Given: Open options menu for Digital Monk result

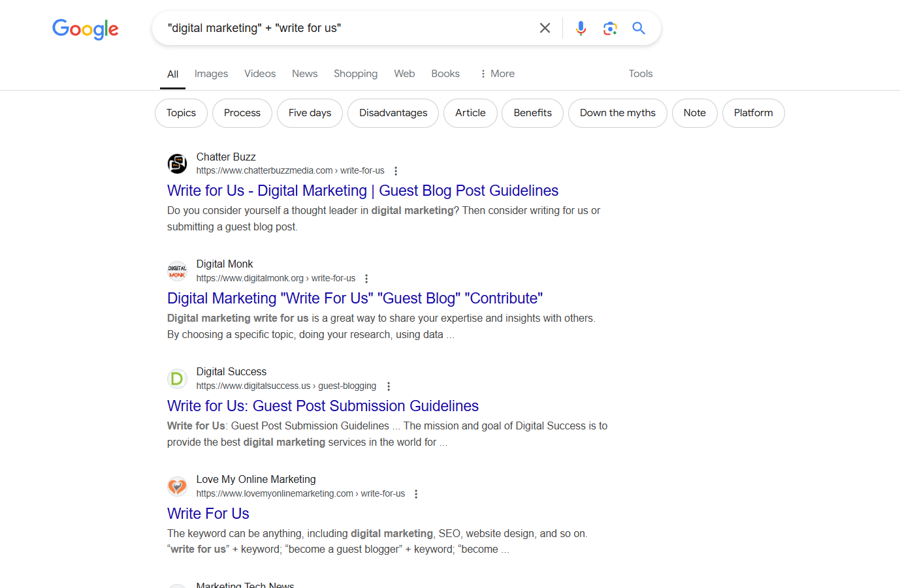Looking at the screenshot, I should click(366, 279).
